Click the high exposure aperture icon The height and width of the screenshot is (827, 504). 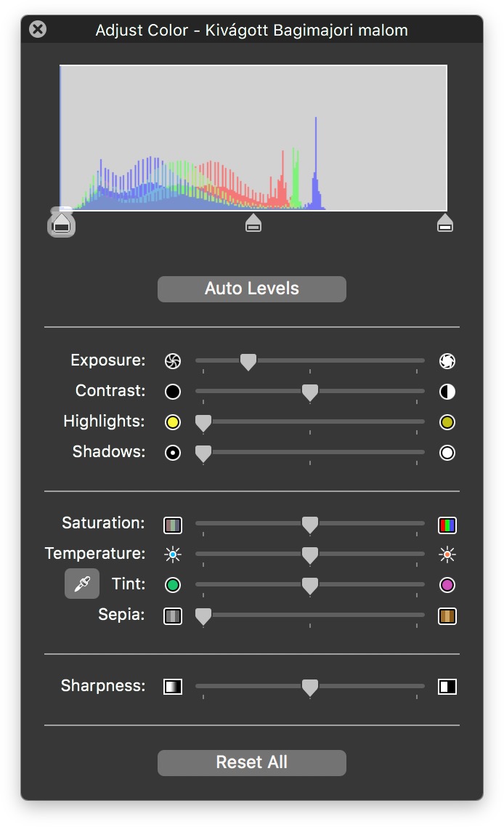[x=447, y=360]
